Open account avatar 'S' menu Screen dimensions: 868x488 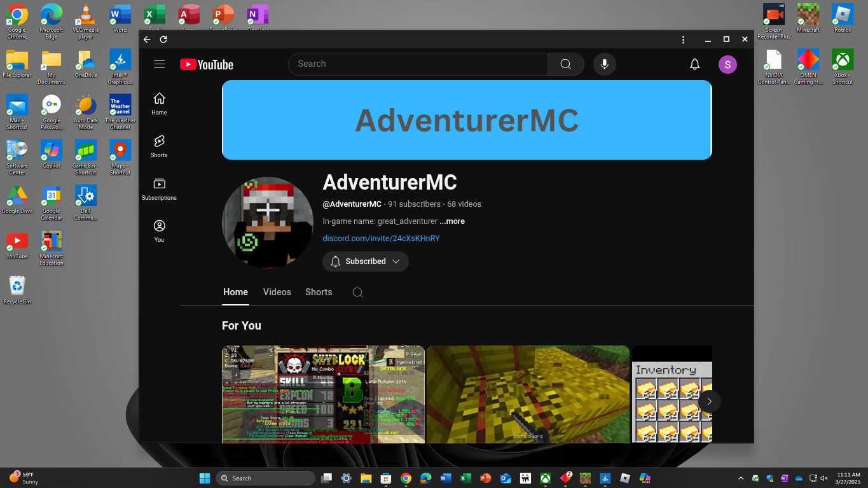727,64
